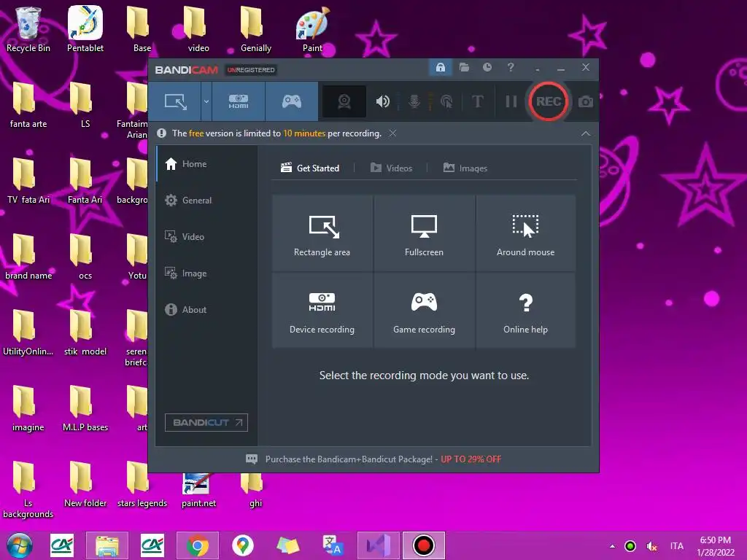Open Google Maps from the taskbar

(x=242, y=545)
